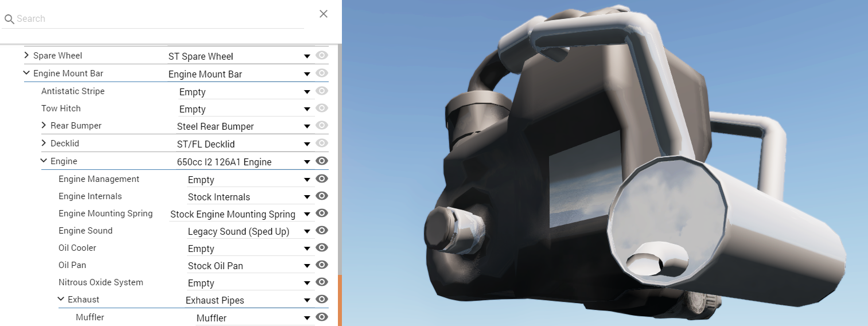The height and width of the screenshot is (326, 868).
Task: Open the 650cc I2 126A1 Engine dropdown
Action: click(245, 162)
